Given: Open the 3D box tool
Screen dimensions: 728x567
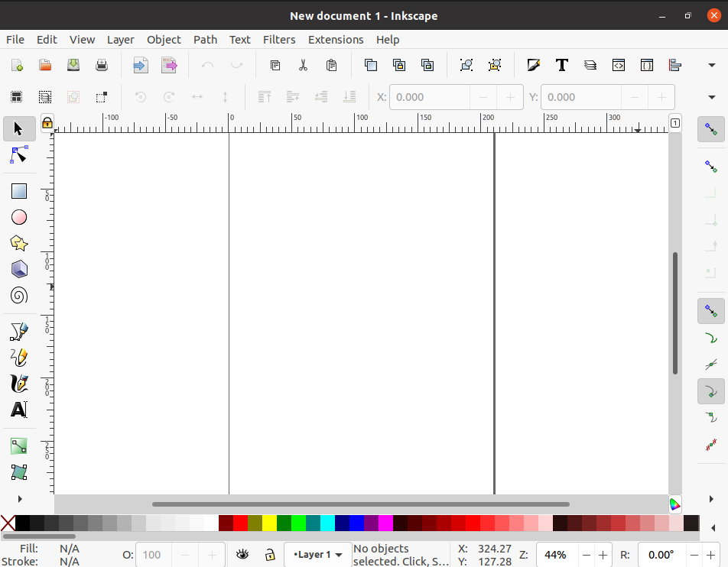Looking at the screenshot, I should (18, 269).
